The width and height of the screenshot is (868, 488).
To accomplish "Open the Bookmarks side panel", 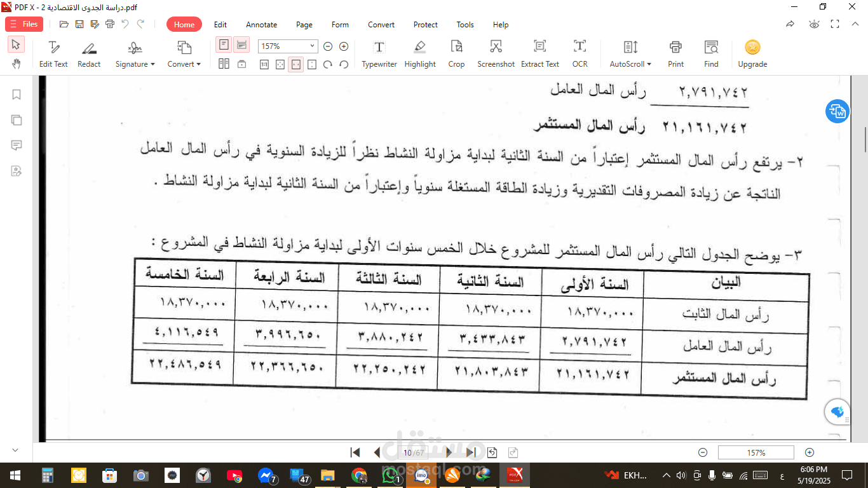I will (x=17, y=95).
